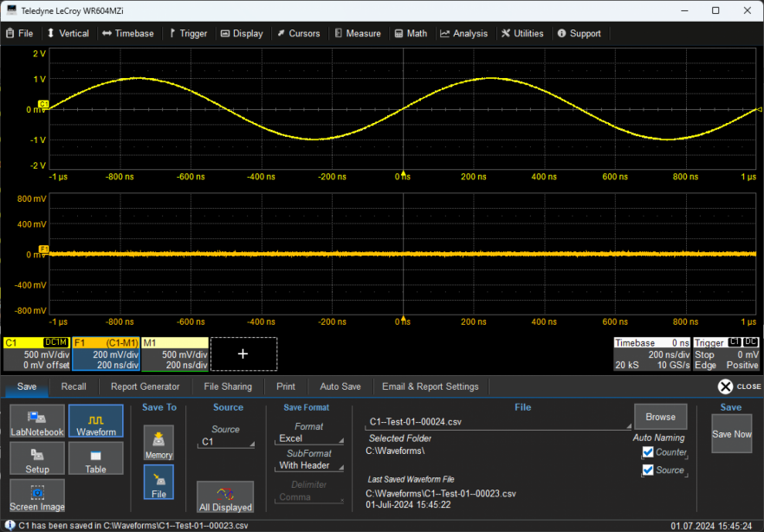Select the Table save icon
The height and width of the screenshot is (532, 764).
(x=96, y=458)
